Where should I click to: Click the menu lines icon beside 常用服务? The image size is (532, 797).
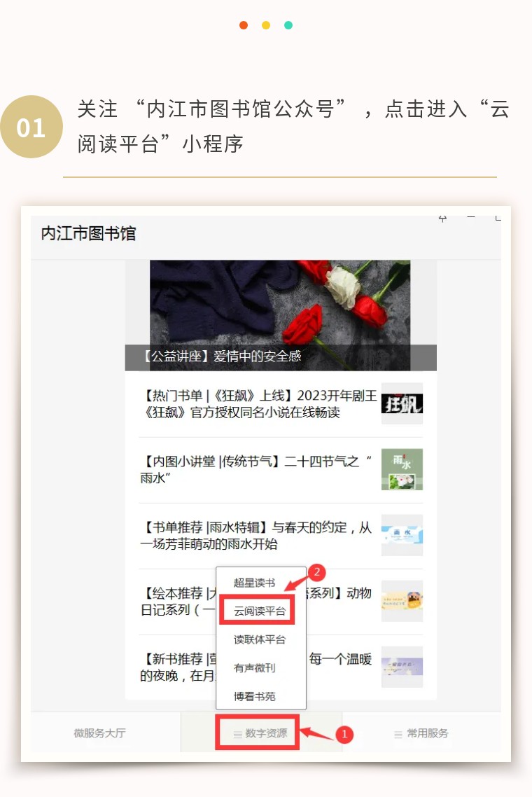tap(398, 735)
